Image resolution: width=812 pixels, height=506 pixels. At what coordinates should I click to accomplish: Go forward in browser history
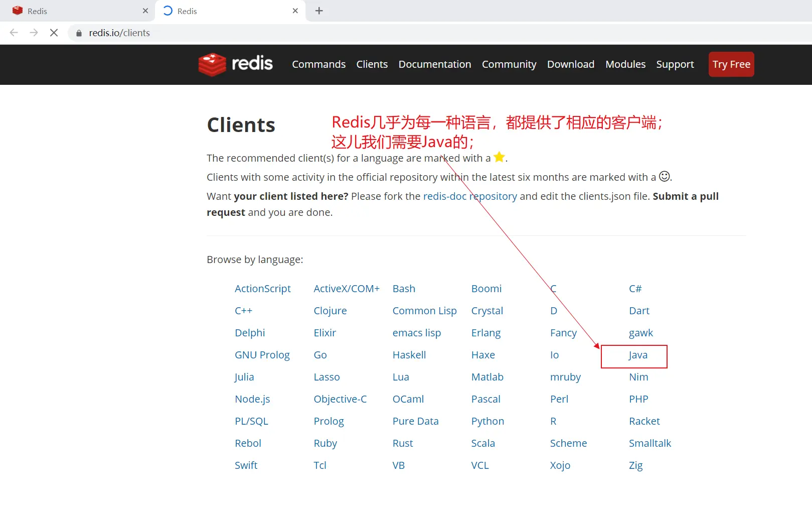[34, 33]
